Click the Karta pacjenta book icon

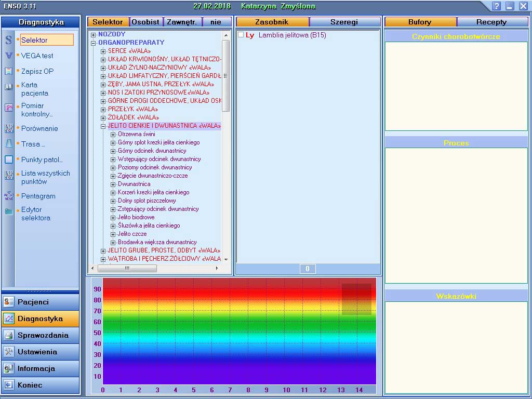click(9, 87)
